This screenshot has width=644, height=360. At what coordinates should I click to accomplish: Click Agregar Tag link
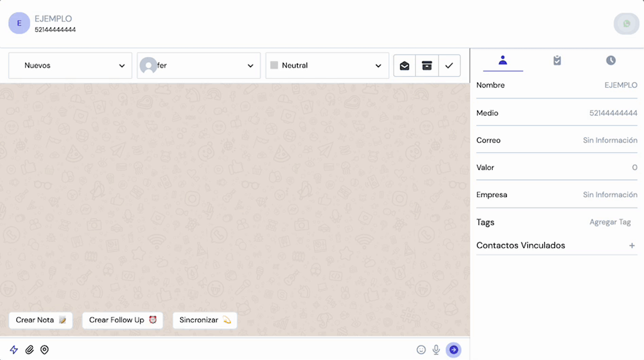610,222
